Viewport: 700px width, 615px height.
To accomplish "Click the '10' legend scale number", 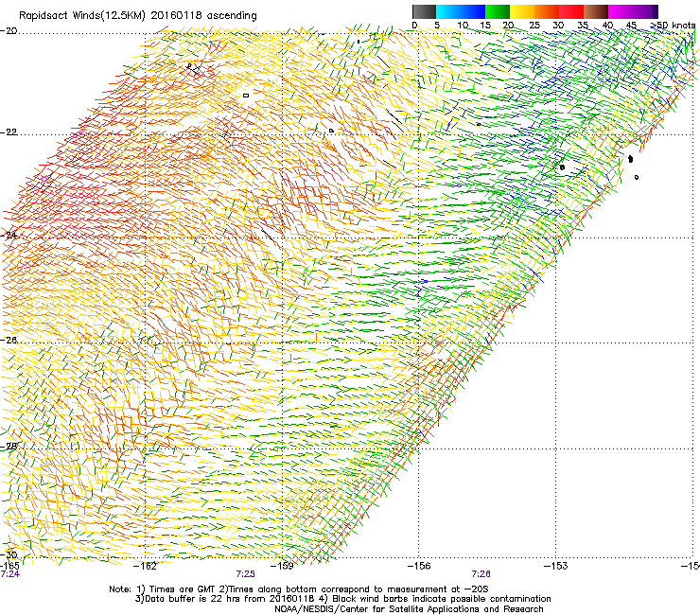I will pyautogui.click(x=463, y=26).
